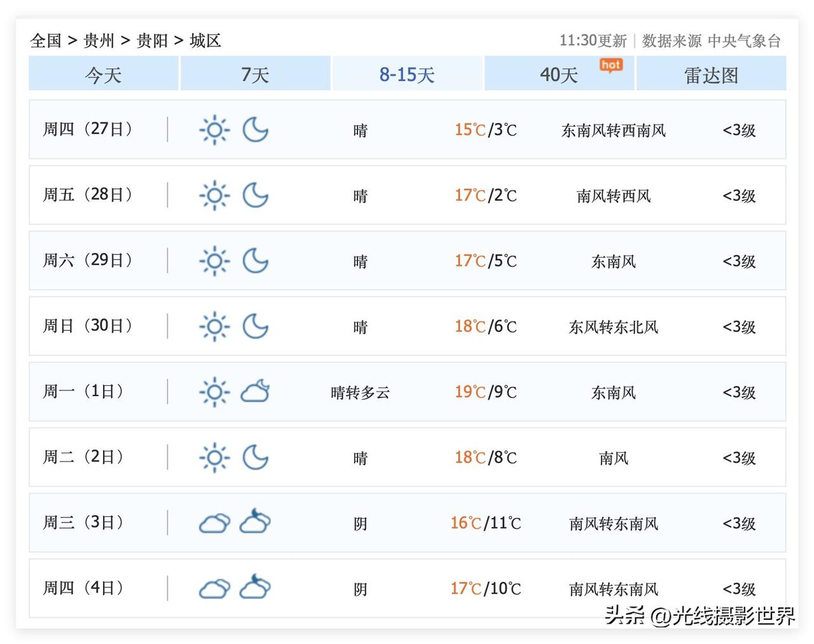Click the moon icon in 周二 (2日) row
This screenshot has width=814, height=644.
tap(256, 457)
